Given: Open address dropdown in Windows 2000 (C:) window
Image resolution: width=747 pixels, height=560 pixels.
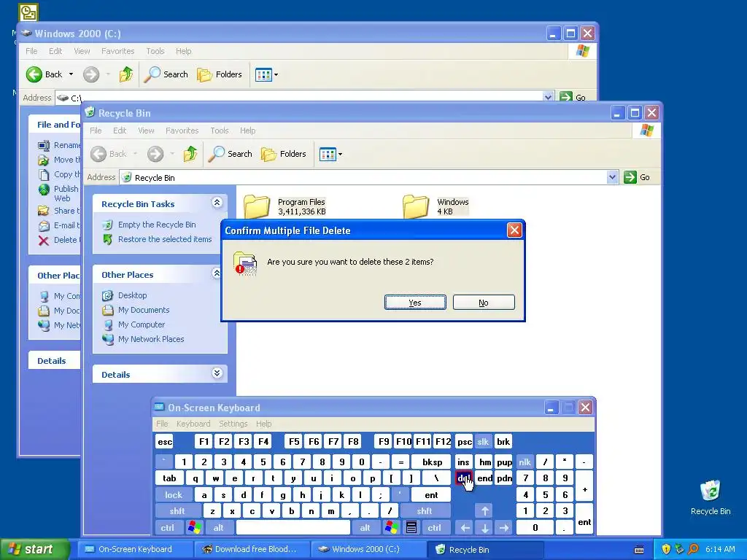Looking at the screenshot, I should pos(548,97).
